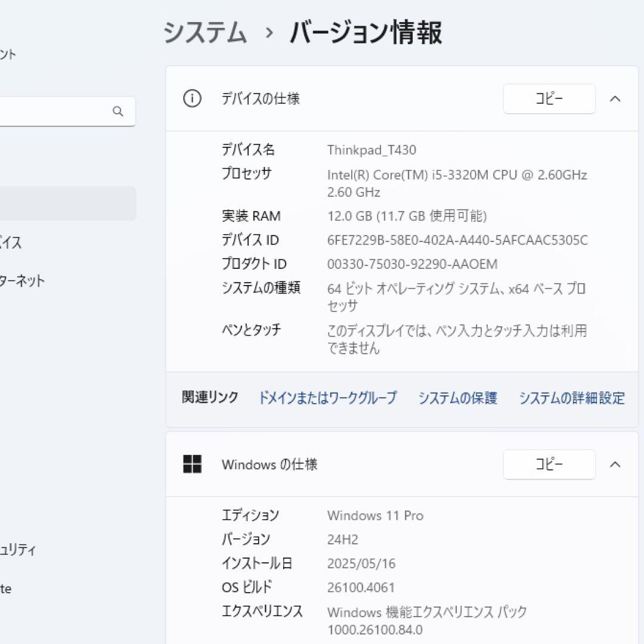Select product ID 00330-75030-92290-AAOEM
The width and height of the screenshot is (644, 644).
(x=413, y=264)
